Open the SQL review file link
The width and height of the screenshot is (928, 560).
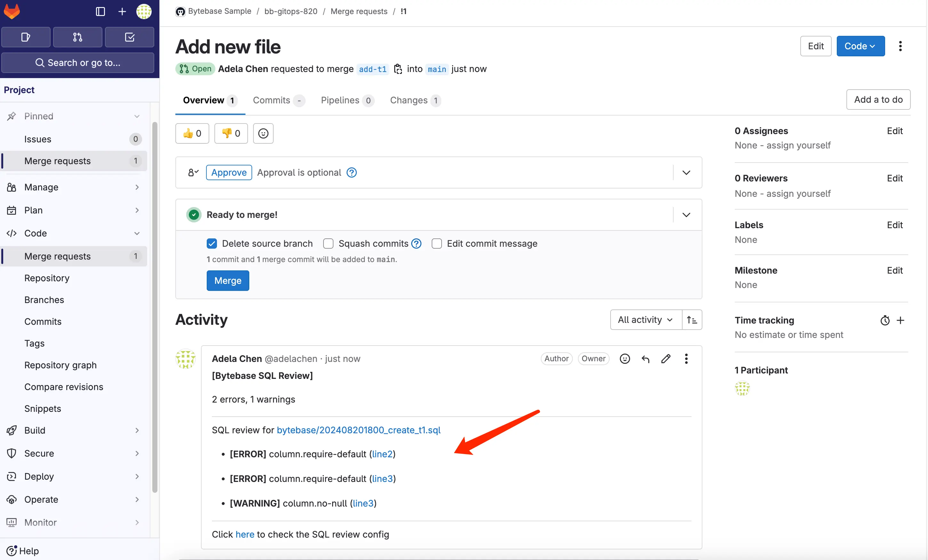pyautogui.click(x=358, y=429)
